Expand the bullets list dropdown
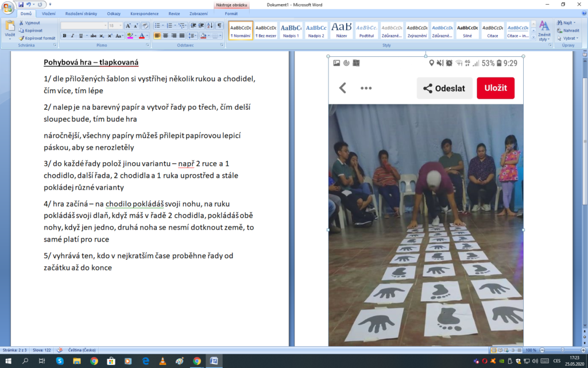 click(x=163, y=25)
